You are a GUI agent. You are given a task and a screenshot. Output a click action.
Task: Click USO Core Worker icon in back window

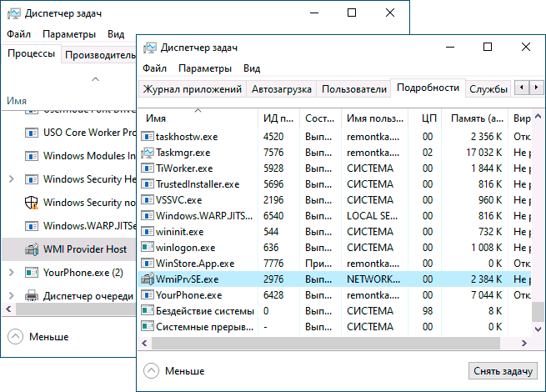coord(32,133)
